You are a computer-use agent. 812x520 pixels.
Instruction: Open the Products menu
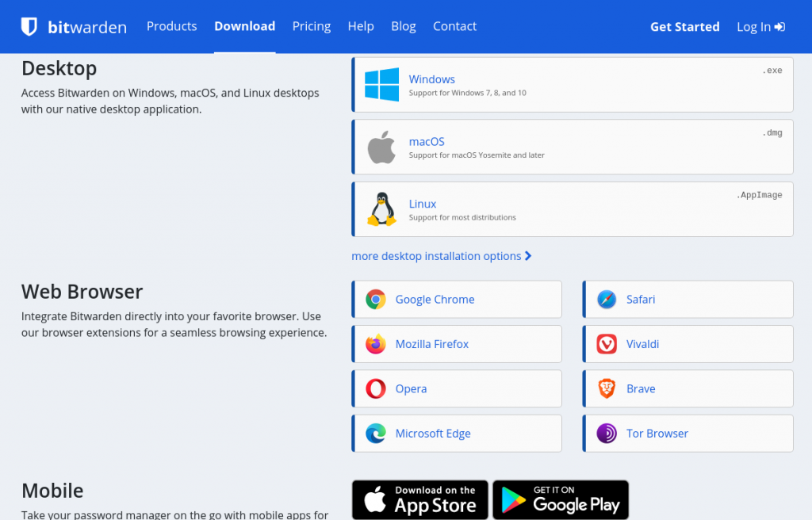(x=171, y=26)
